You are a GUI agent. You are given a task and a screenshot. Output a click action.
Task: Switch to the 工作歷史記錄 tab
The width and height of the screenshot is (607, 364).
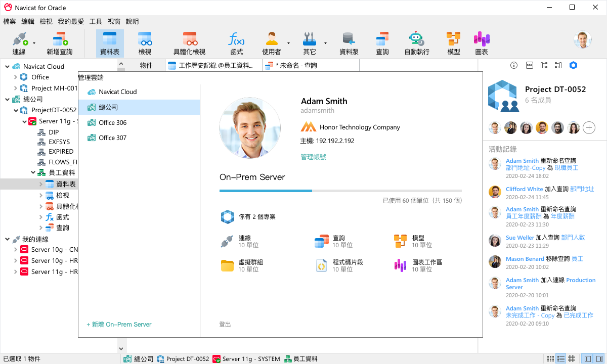pyautogui.click(x=213, y=65)
